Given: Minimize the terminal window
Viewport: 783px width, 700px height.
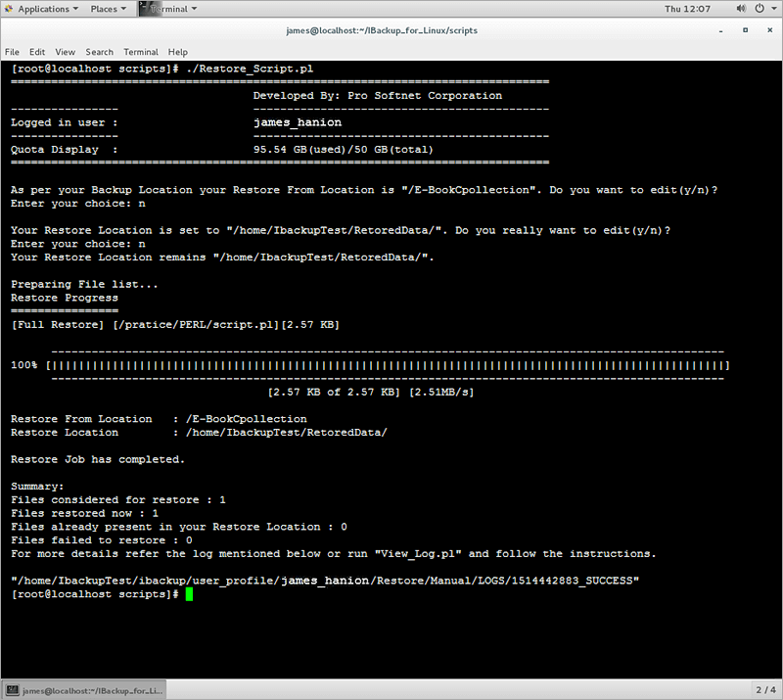Looking at the screenshot, I should 720,31.
